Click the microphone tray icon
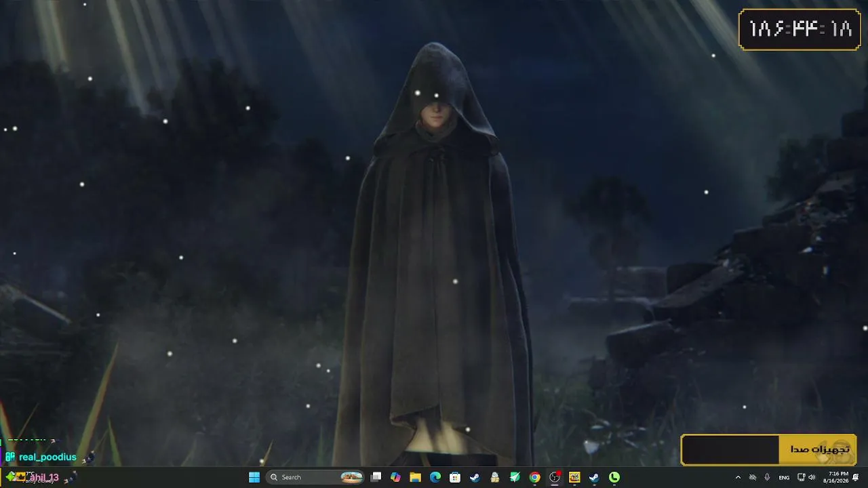This screenshot has width=868, height=488. pos(767,477)
